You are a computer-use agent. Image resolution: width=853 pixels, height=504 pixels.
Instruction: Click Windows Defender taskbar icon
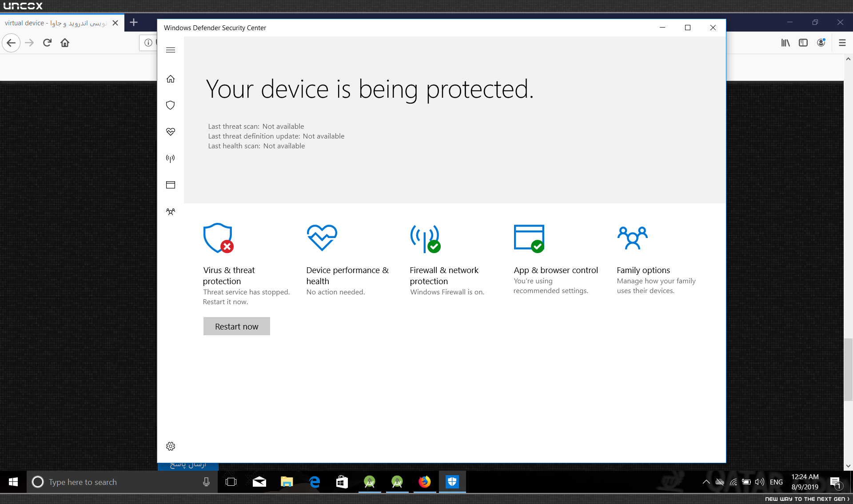pos(452,482)
